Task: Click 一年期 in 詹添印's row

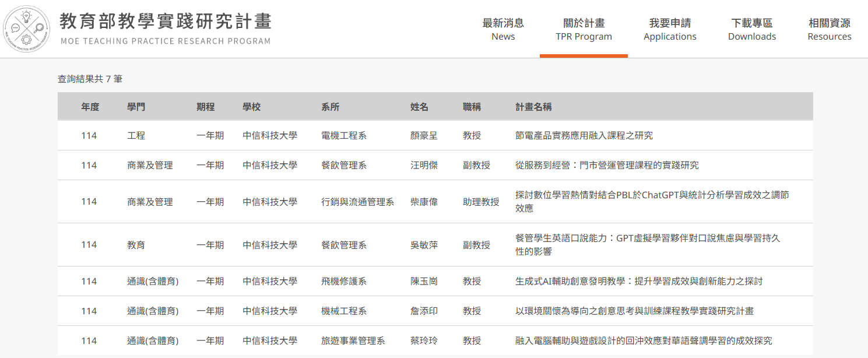Action: pyautogui.click(x=210, y=311)
